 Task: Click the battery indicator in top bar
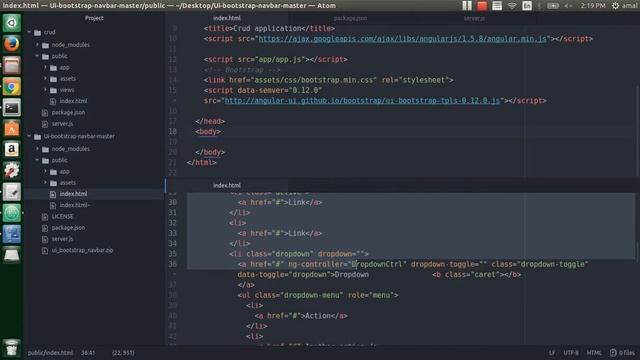[553, 6]
